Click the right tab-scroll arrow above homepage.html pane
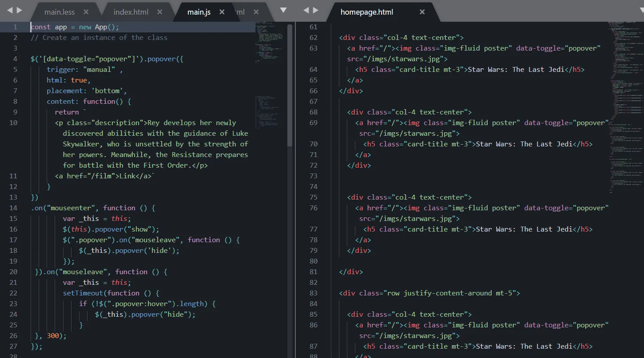Image resolution: width=644 pixels, height=358 pixels. pyautogui.click(x=316, y=10)
